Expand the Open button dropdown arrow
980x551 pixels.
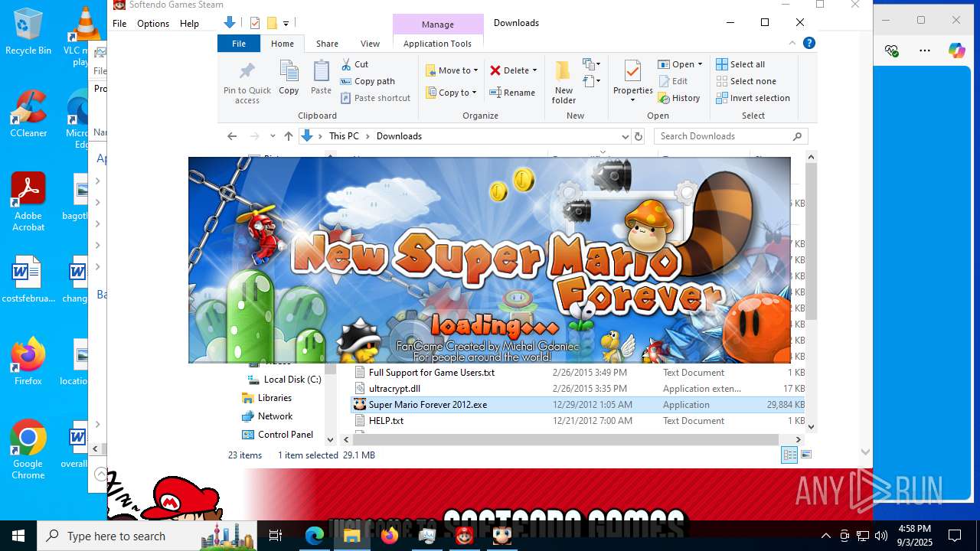click(700, 64)
